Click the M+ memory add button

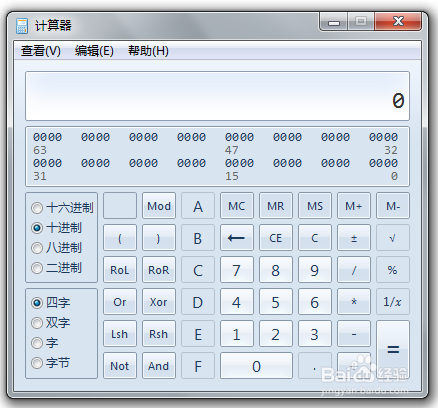coord(354,206)
